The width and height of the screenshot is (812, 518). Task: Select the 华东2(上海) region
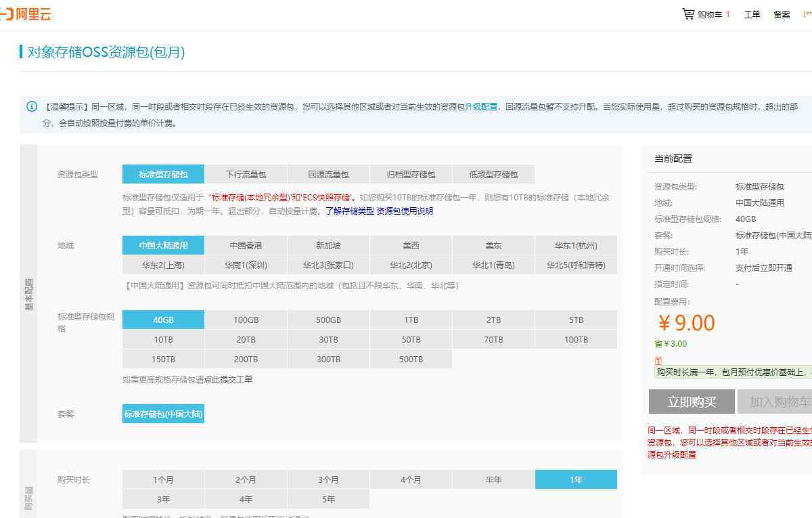pyautogui.click(x=163, y=265)
